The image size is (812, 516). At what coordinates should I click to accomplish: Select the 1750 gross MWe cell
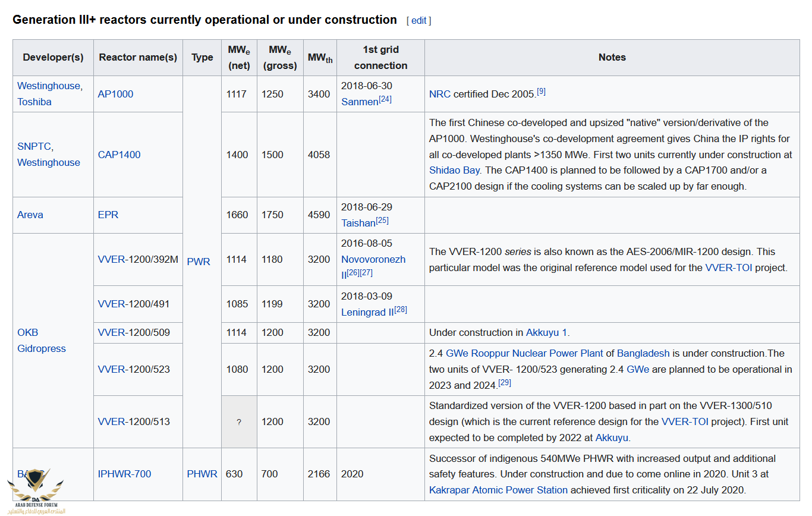280,215
